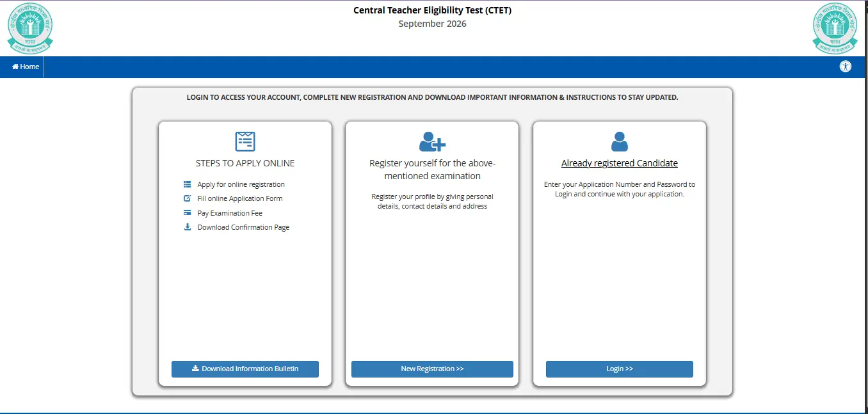Image resolution: width=868 pixels, height=414 pixels.
Task: Click 'Enter your Application Number and Password' text
Action: (620, 189)
